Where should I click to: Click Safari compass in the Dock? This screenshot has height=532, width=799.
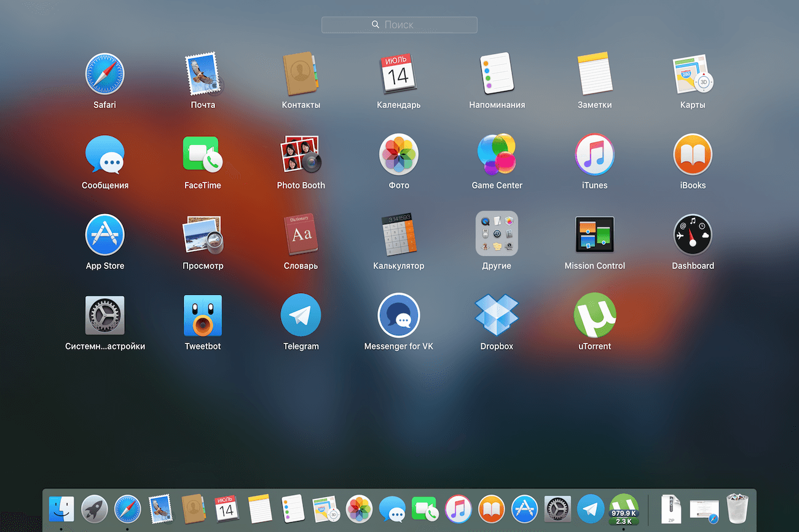(128, 509)
